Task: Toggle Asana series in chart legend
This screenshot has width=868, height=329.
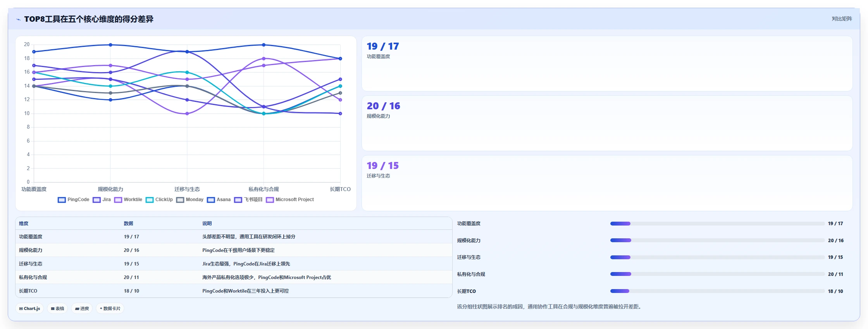Action: pos(219,200)
